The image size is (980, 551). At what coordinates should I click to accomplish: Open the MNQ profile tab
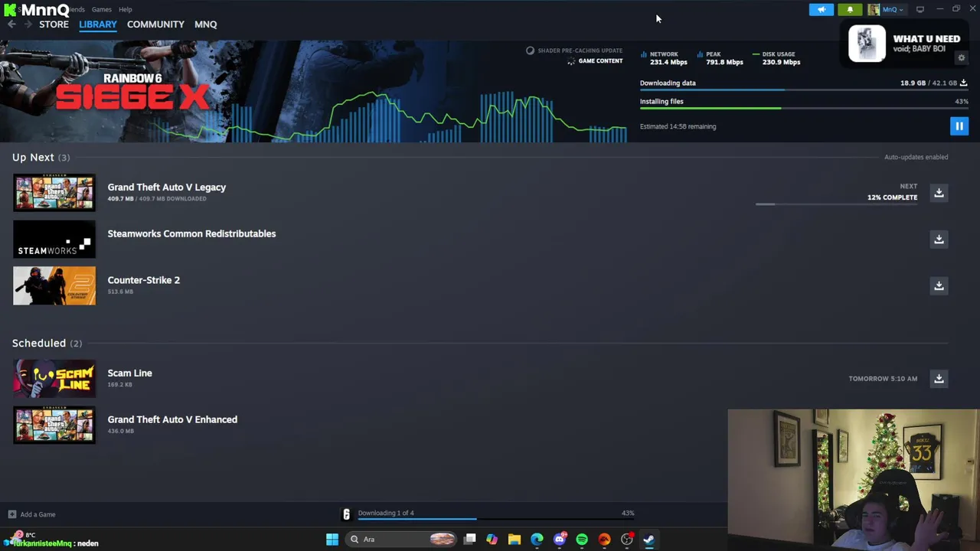[x=205, y=24]
